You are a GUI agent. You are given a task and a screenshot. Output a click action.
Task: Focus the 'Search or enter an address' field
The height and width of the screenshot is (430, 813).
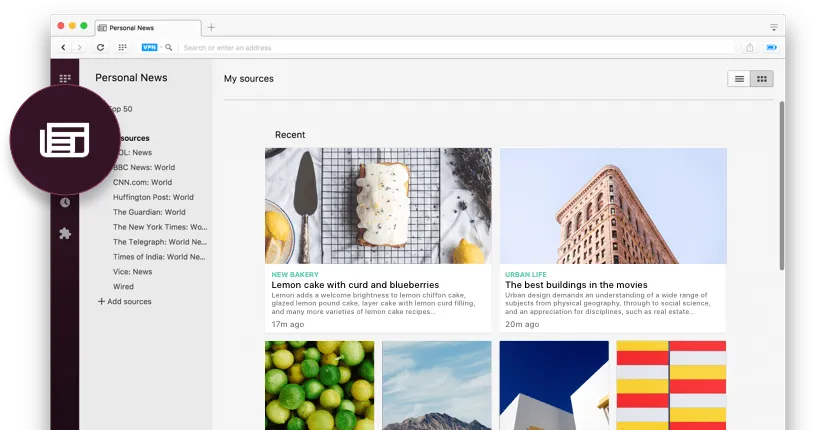point(456,48)
